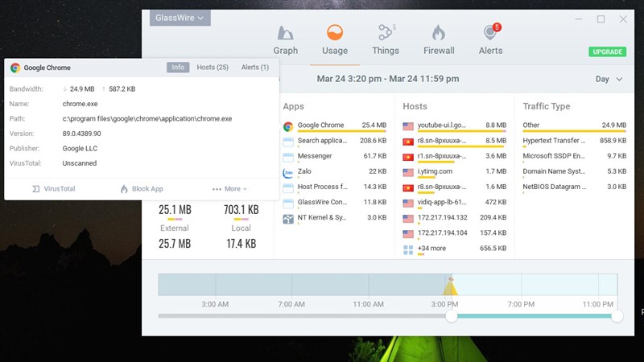Select Microsoft SSDP En... traffic type
The height and width of the screenshot is (362, 644).
click(x=574, y=157)
